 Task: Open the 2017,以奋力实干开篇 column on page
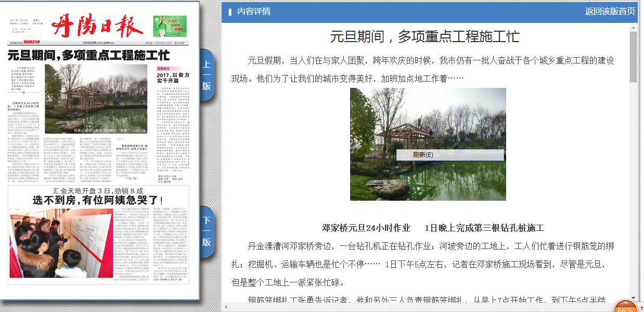tap(172, 78)
